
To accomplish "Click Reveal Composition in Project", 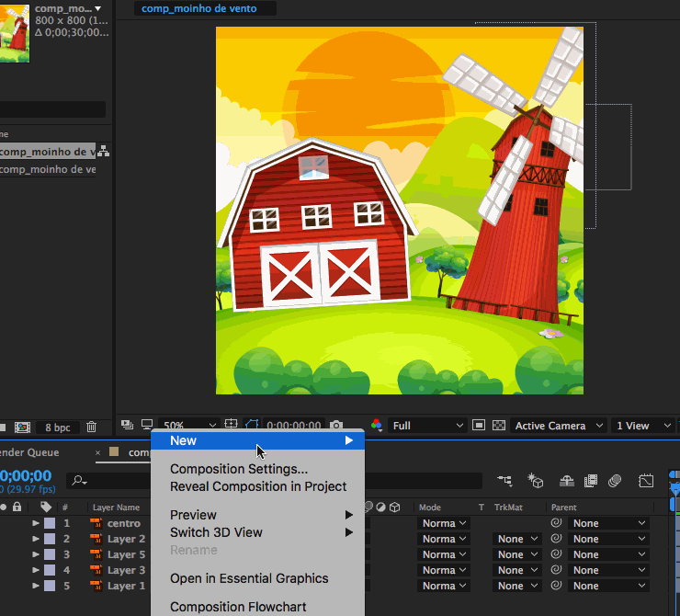I will [x=258, y=486].
